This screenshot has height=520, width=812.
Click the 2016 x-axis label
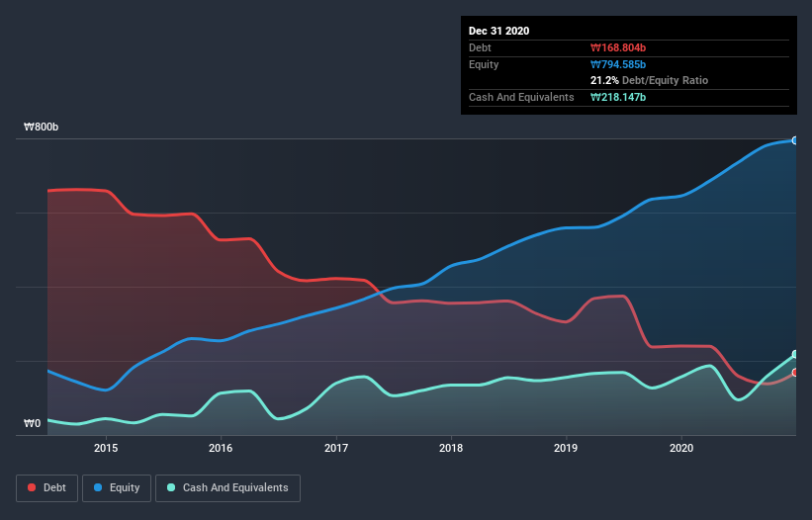pos(221,448)
